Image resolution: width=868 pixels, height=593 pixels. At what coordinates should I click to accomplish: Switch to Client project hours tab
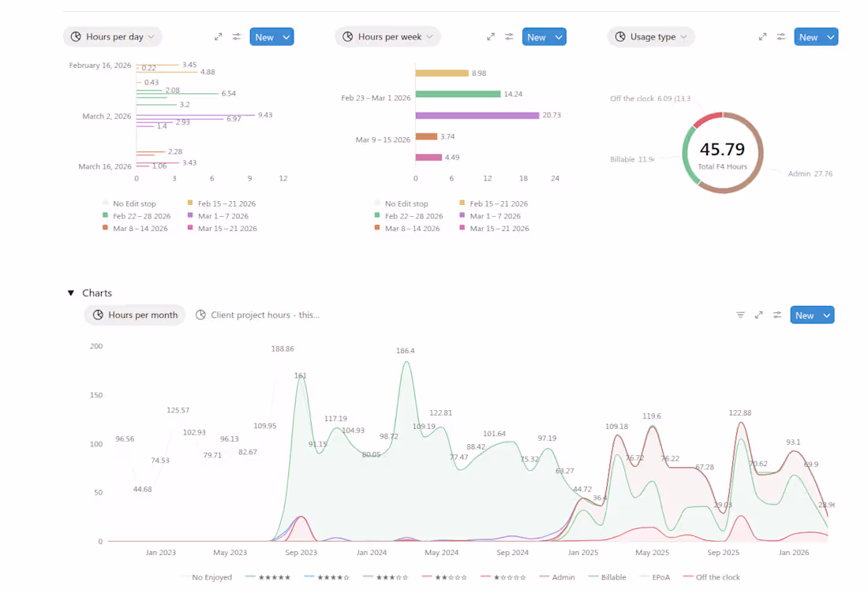pos(257,315)
